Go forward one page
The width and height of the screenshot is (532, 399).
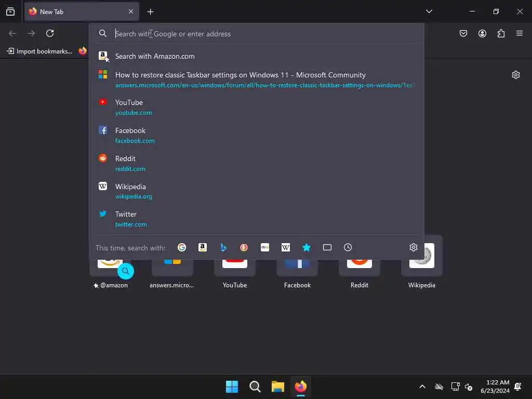[x=31, y=33]
